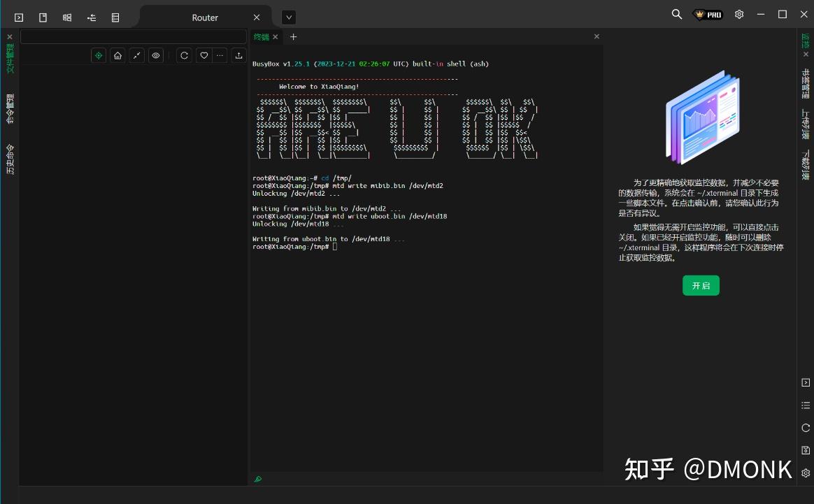Expand the more options ellipsis menu
This screenshot has height=504, width=814.
220,55
